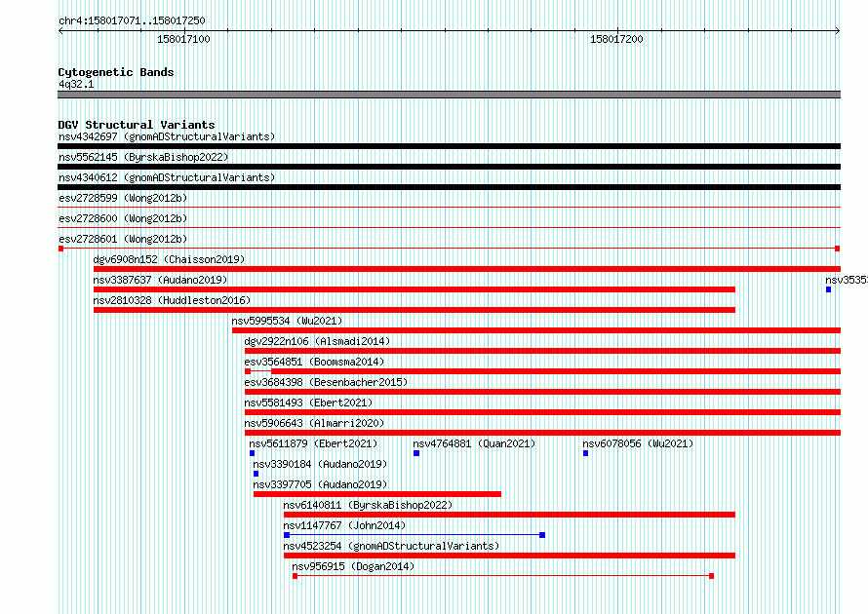
Task: Click the nsv956915 Dogan2014 label
Action: [x=353, y=566]
